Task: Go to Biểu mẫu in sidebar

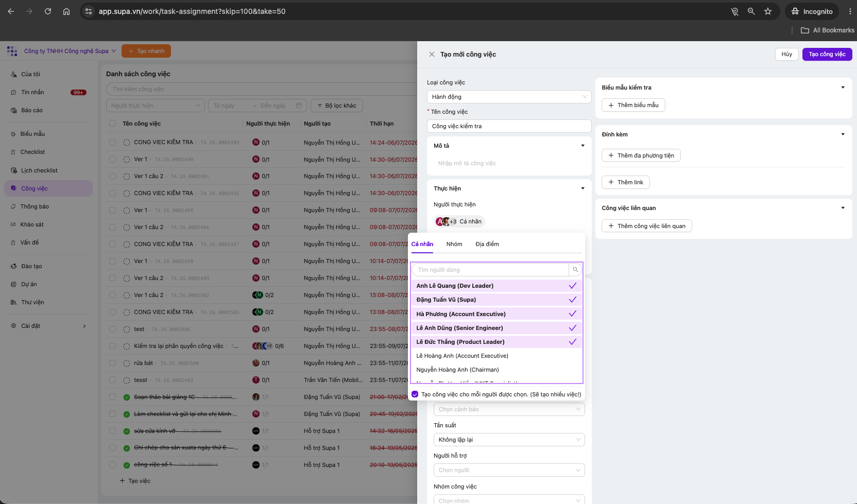Action: tap(32, 134)
